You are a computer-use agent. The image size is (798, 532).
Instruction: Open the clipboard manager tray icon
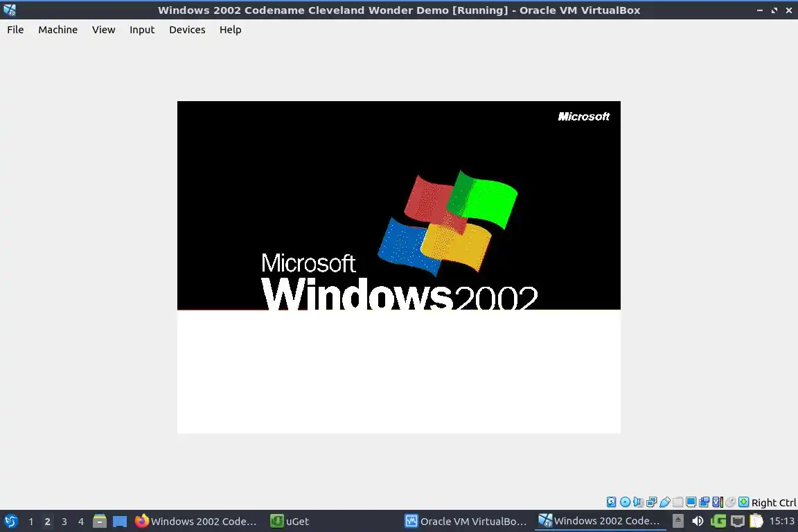[x=756, y=521]
